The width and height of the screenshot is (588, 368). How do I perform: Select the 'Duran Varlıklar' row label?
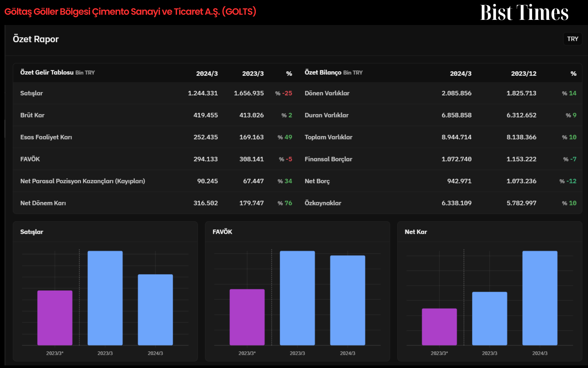[327, 115]
